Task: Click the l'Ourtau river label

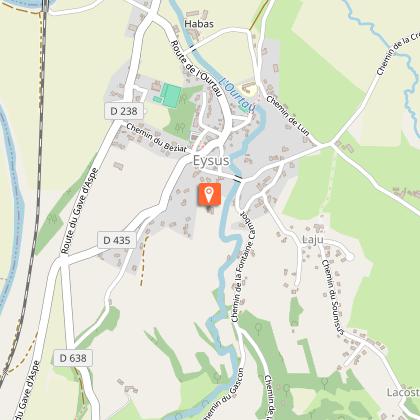Action: (x=238, y=95)
